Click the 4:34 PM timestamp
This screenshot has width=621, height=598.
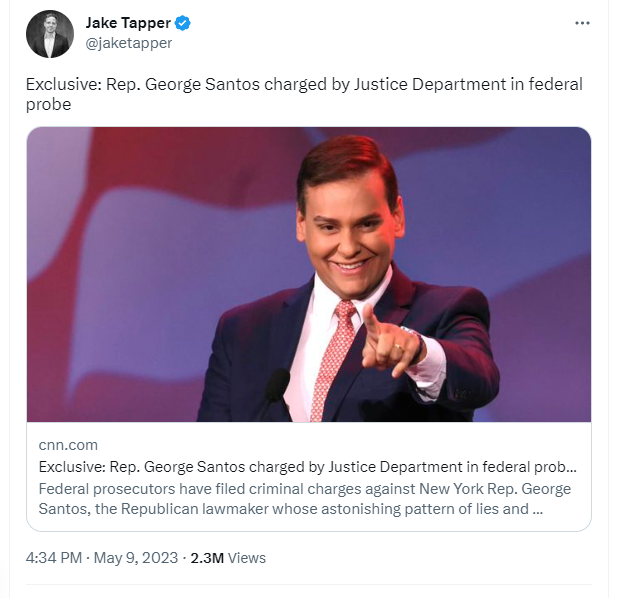pyautogui.click(x=55, y=557)
